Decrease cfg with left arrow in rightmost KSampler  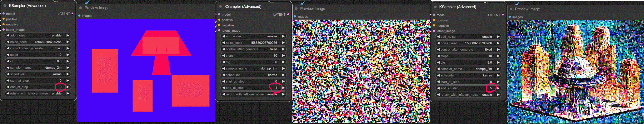click(438, 63)
